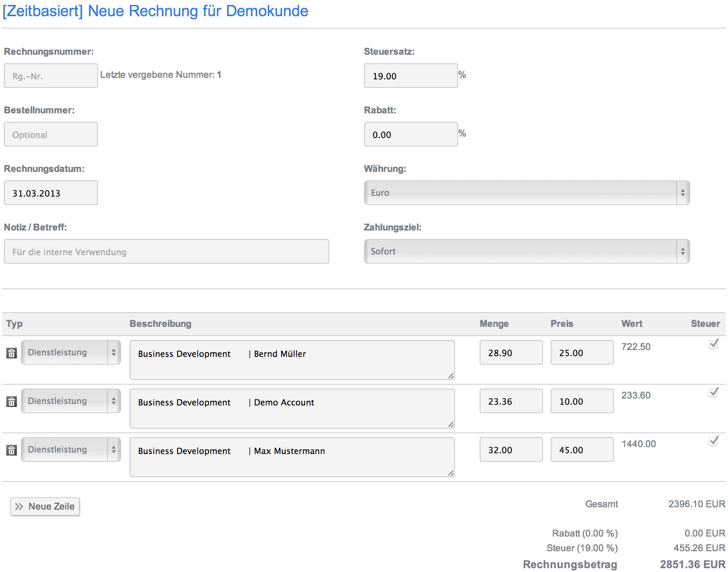Open type dropdown in Bernd Müller row
728x572 pixels.
71,352
